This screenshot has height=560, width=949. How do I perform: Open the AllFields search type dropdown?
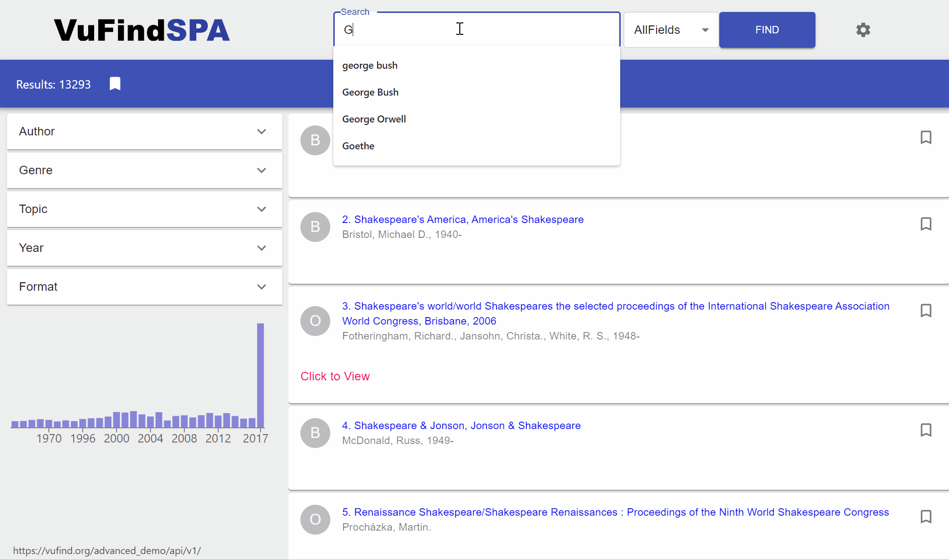click(x=671, y=30)
